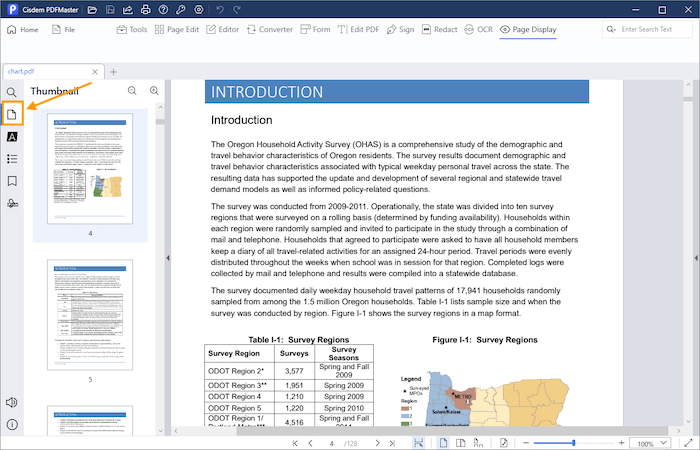
Task: Close the chart.pdf tab
Action: (95, 71)
